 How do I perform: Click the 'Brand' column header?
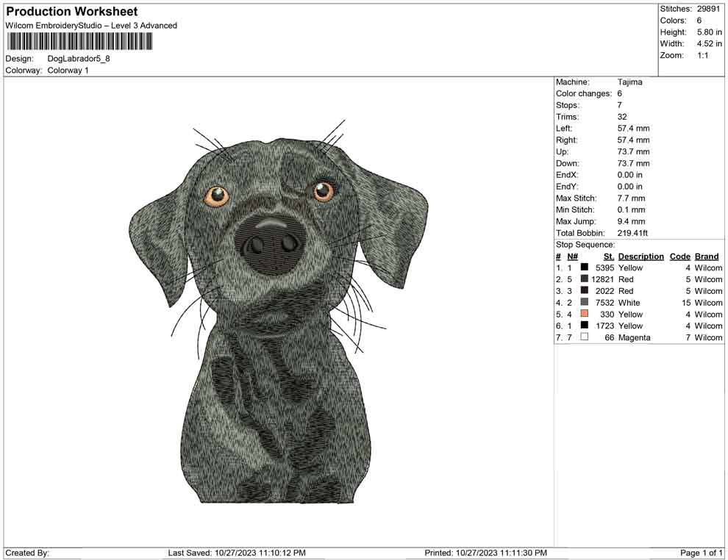pos(707,256)
